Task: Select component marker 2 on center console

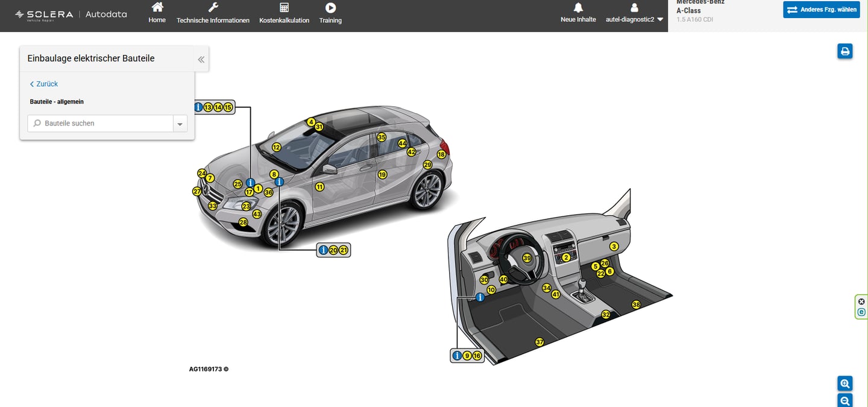Action: point(566,257)
